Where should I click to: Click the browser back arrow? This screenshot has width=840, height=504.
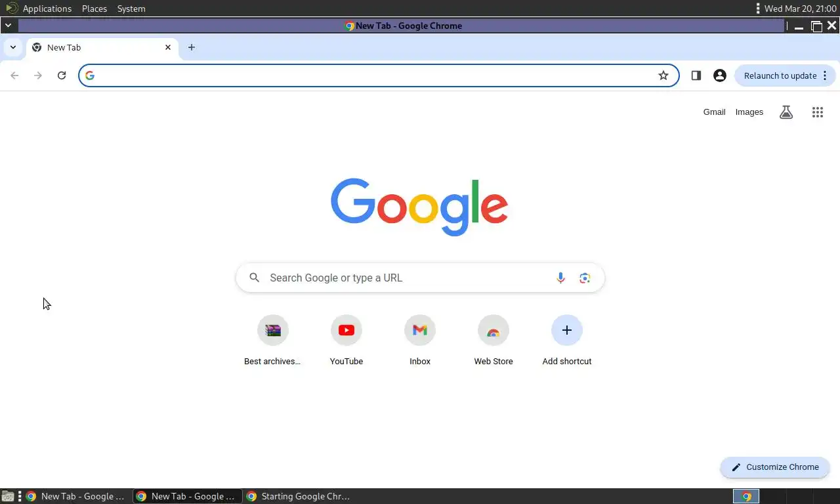pyautogui.click(x=14, y=75)
